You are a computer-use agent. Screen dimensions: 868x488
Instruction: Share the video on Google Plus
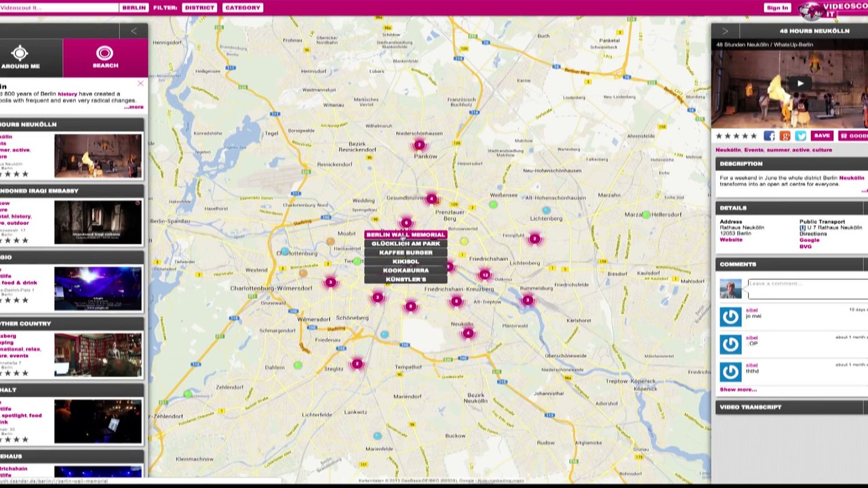coord(785,136)
